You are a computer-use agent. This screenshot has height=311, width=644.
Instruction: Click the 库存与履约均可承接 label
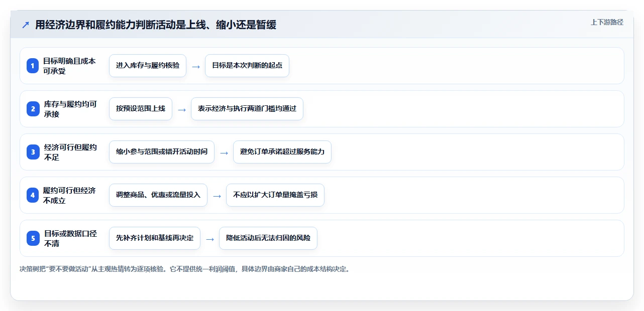point(70,109)
